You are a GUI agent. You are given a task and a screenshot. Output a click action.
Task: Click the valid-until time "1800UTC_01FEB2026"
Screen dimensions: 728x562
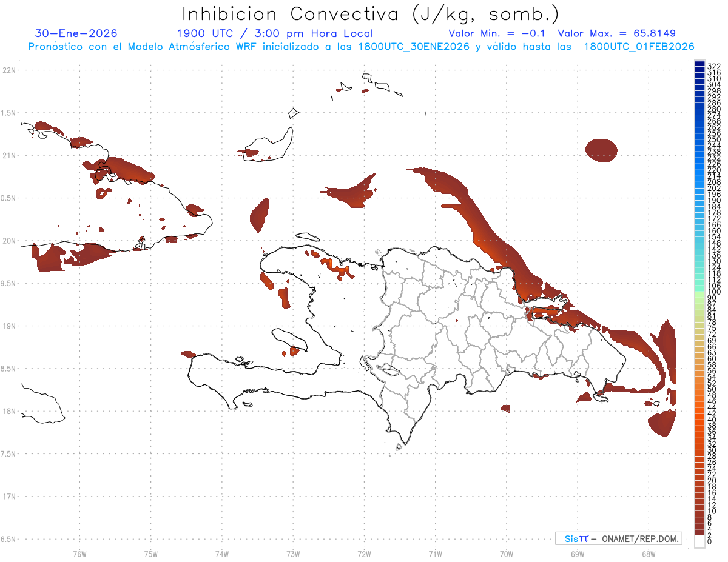point(639,47)
